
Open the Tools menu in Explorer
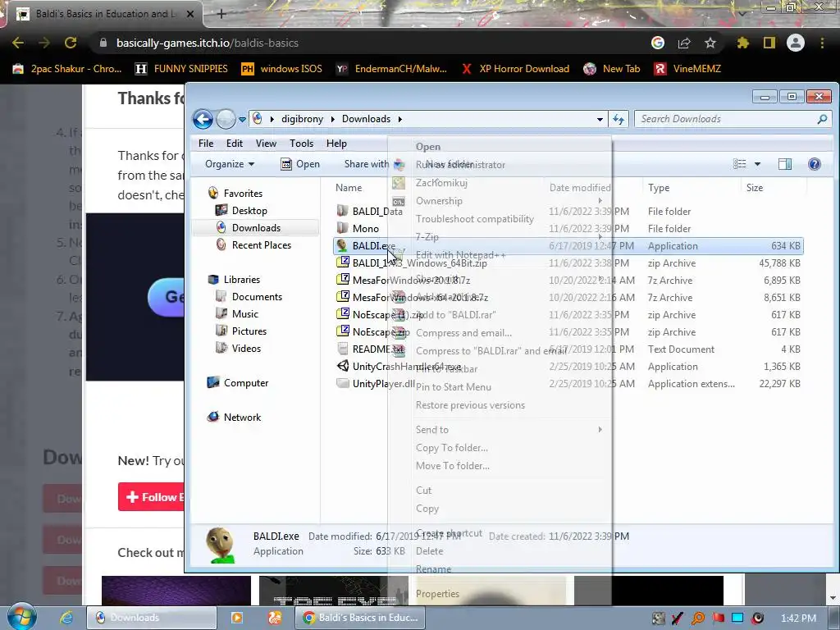click(x=301, y=144)
